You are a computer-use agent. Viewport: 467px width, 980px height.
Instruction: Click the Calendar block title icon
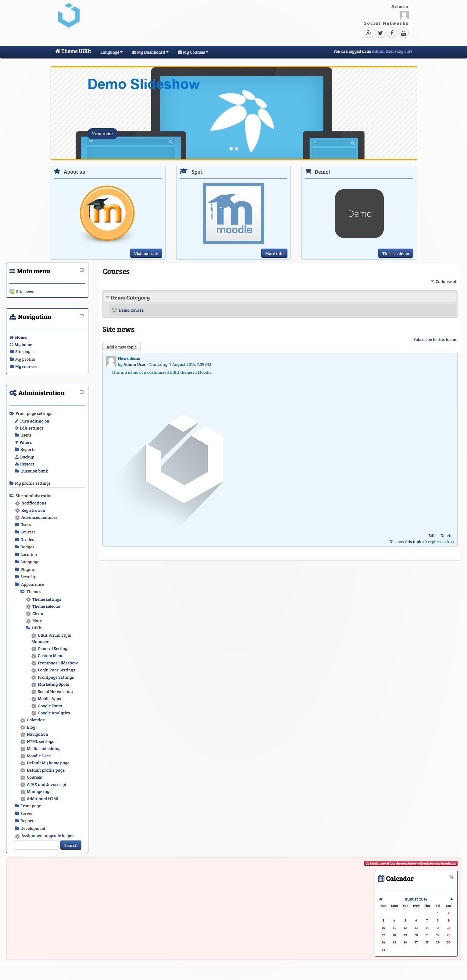[381, 879]
